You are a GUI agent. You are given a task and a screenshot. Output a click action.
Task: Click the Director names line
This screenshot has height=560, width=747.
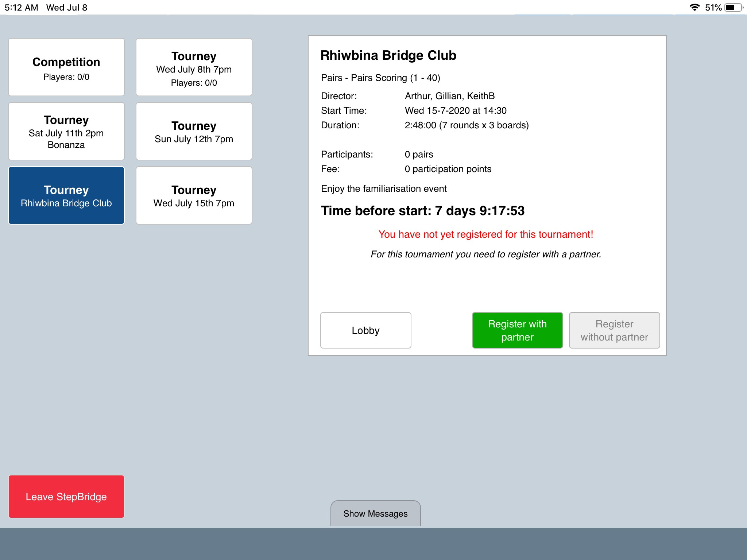click(x=449, y=96)
